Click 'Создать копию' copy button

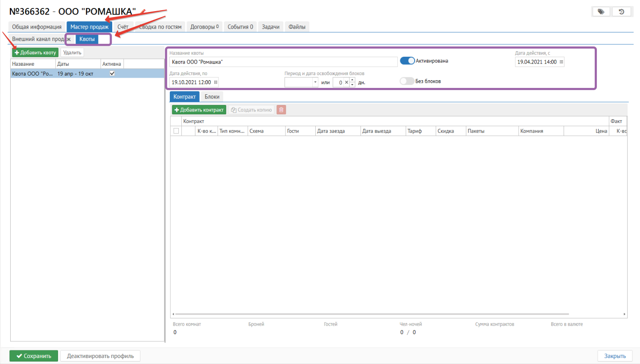(251, 110)
